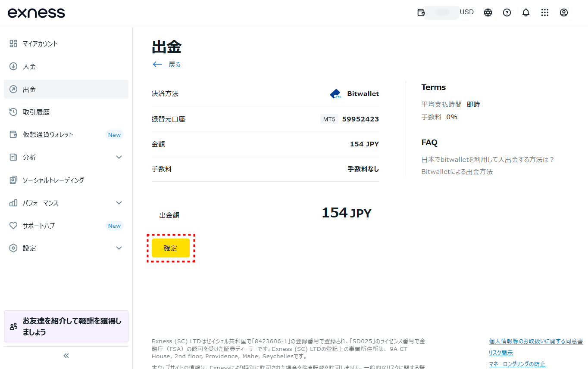Open FAQ 日本でbitwalletを利用して入出金する方法は？
The width and height of the screenshot is (588, 369).
click(488, 159)
